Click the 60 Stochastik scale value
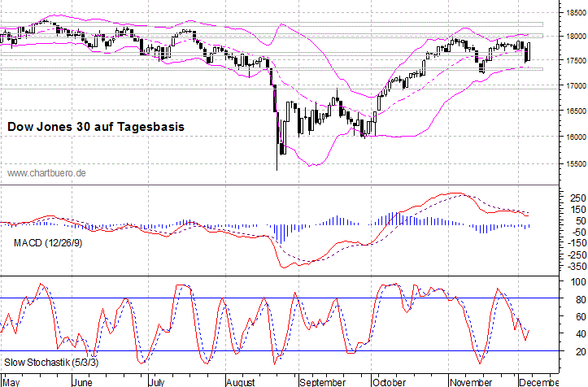Viewport: 588px width, 387px height. click(581, 317)
